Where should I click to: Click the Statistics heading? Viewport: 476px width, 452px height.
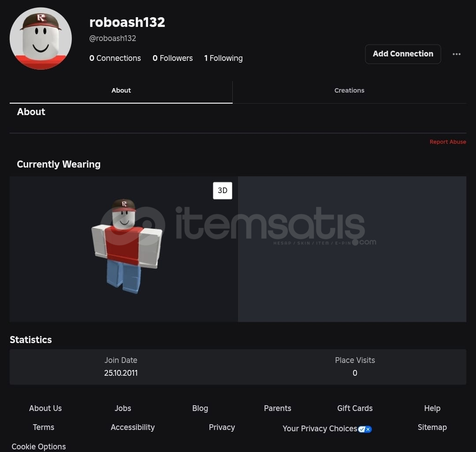(x=31, y=340)
